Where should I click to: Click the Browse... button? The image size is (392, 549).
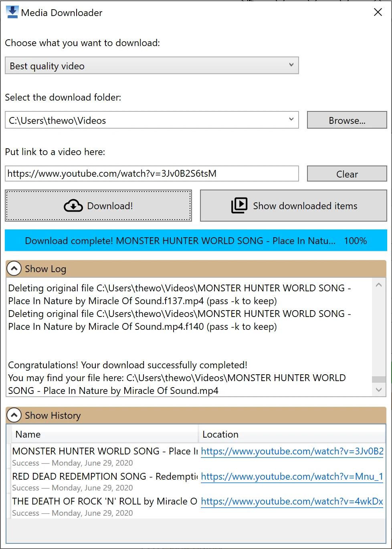[x=347, y=120]
